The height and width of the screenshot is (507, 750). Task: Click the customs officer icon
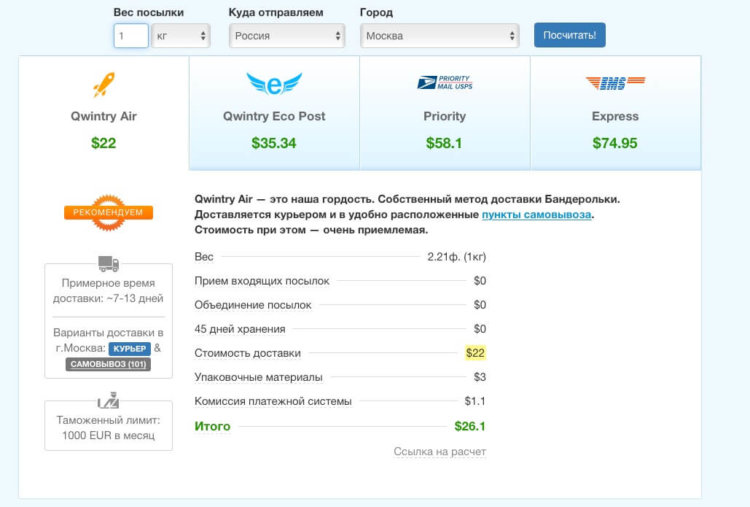[x=109, y=400]
